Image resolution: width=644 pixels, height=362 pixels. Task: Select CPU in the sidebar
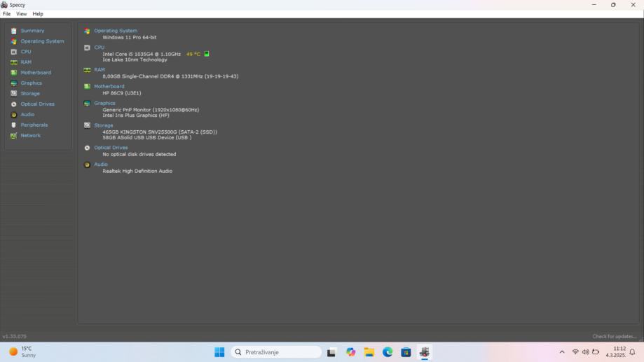coord(26,52)
